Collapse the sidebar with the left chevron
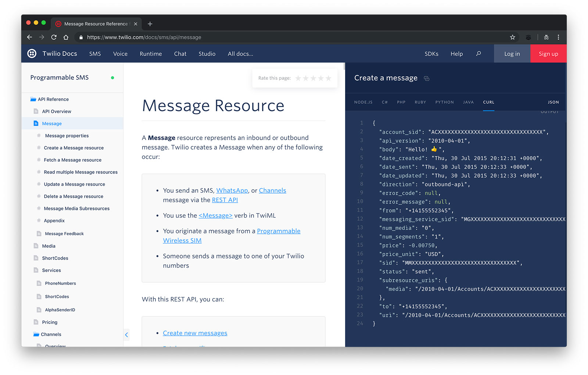This screenshot has height=375, width=588. pyautogui.click(x=126, y=335)
